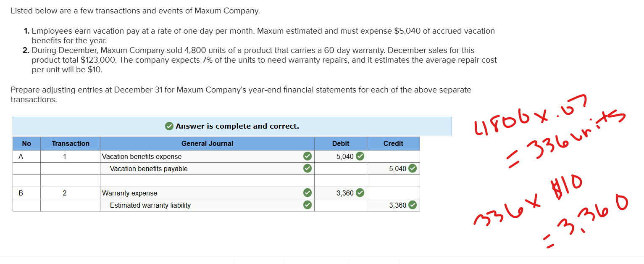
Task: Click checkmark next to 3,360 credit amount
Action: pos(413,205)
